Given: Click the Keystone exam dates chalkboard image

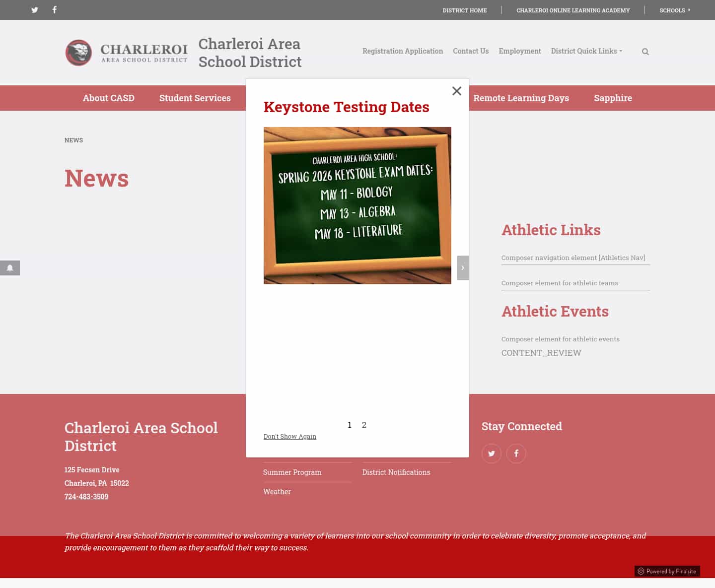Looking at the screenshot, I should 357,205.
